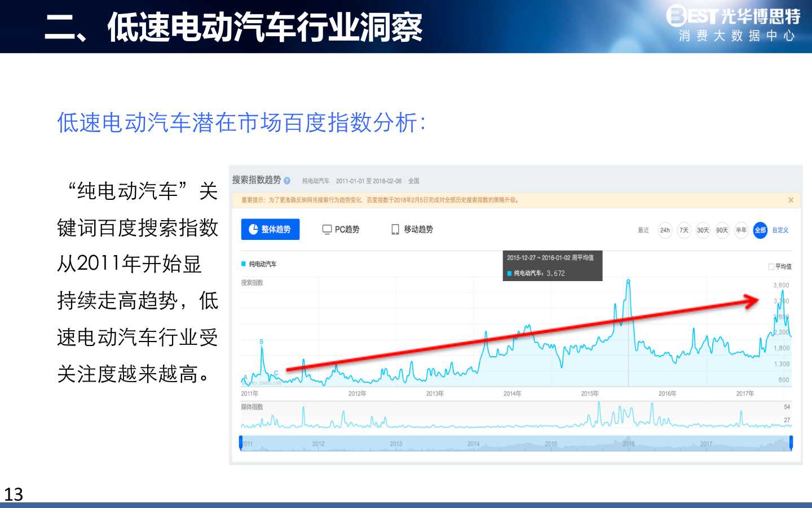812x508 pixels.
Task: Click marker B on the search index chart
Action: 261,341
